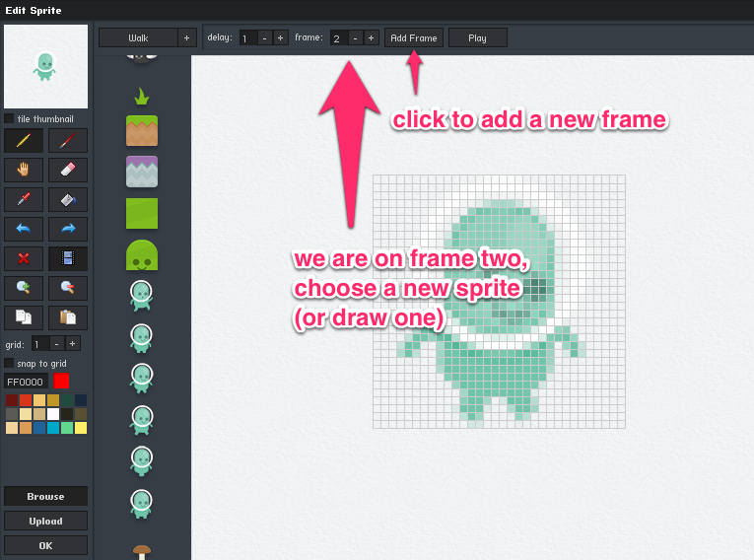Click the FF0000 hex color field

click(27, 382)
